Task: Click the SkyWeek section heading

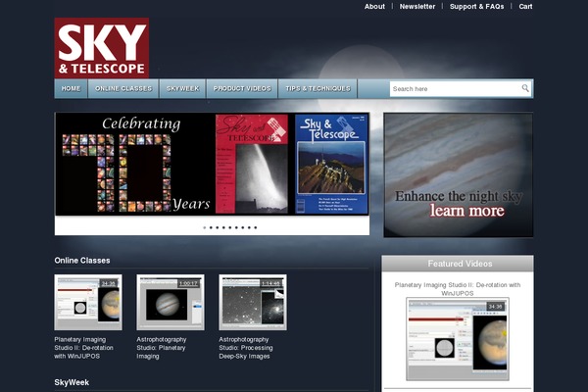Action: coord(72,382)
